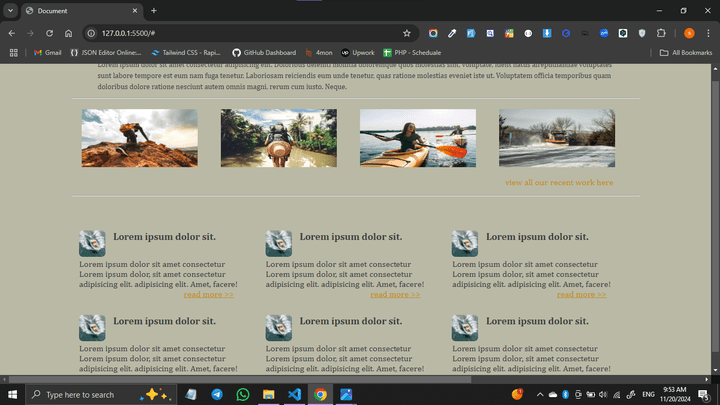Click icon beside middle top-row Lorem heading

coord(279,243)
